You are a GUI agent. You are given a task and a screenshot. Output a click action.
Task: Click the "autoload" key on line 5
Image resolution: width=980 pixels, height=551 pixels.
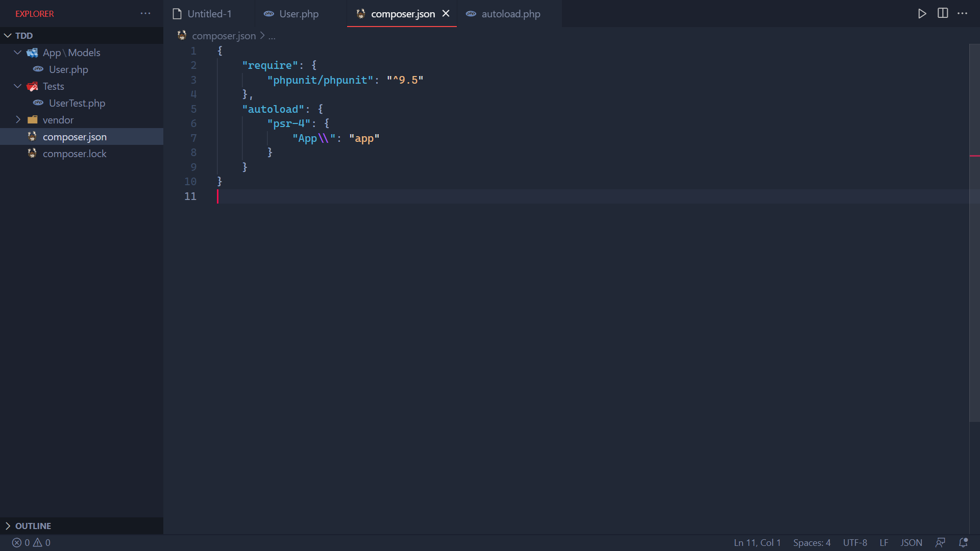273,109
